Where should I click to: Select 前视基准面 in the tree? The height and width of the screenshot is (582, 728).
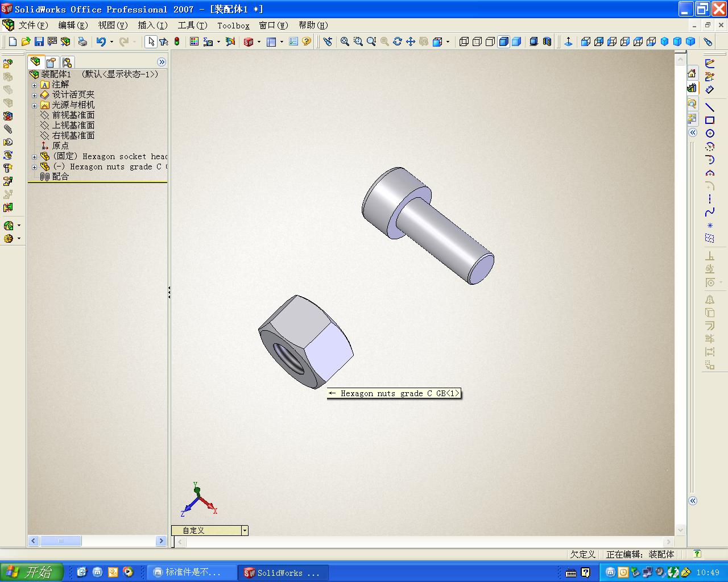tap(73, 115)
